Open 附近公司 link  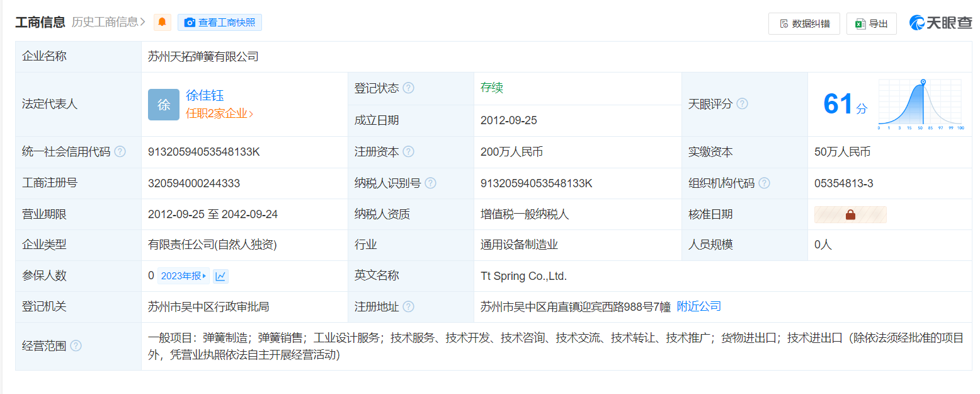[x=698, y=306]
